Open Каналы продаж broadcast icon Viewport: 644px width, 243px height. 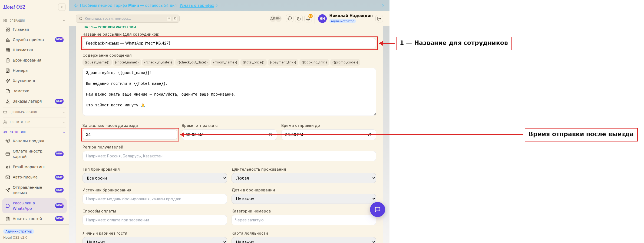pyautogui.click(x=8, y=141)
